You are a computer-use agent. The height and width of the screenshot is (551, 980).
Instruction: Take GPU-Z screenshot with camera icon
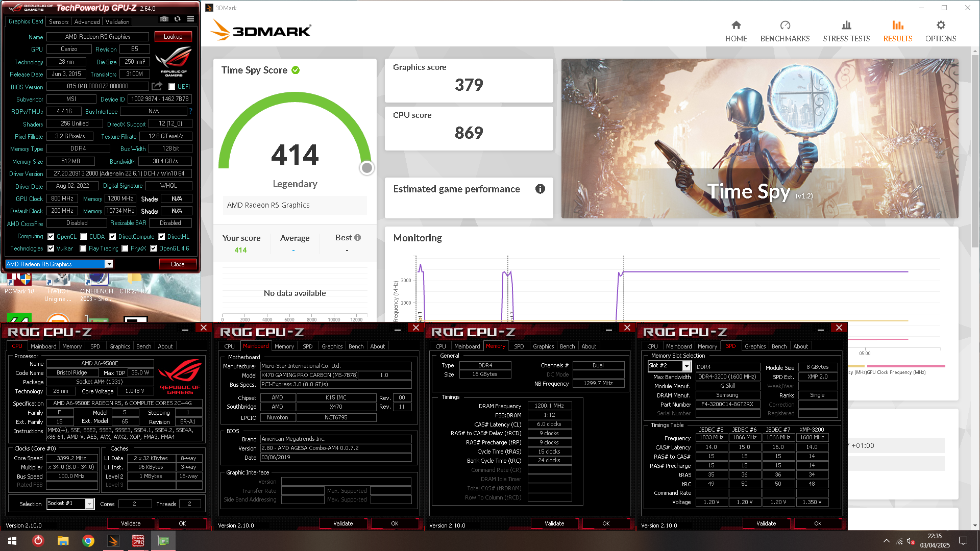click(164, 19)
